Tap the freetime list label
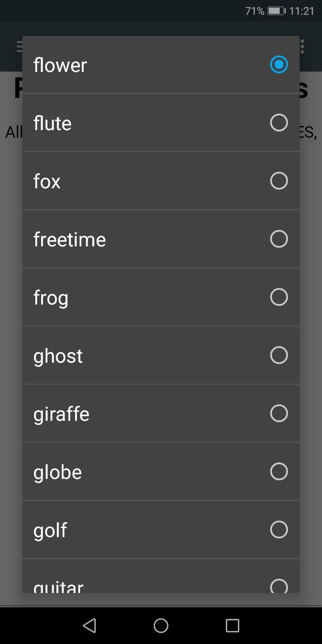 pos(69,240)
